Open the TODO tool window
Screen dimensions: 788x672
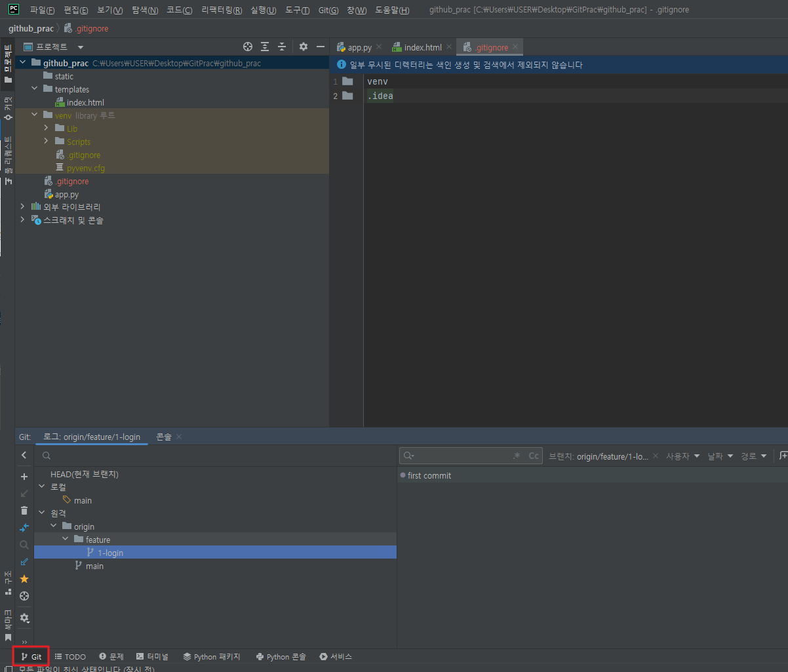point(70,656)
